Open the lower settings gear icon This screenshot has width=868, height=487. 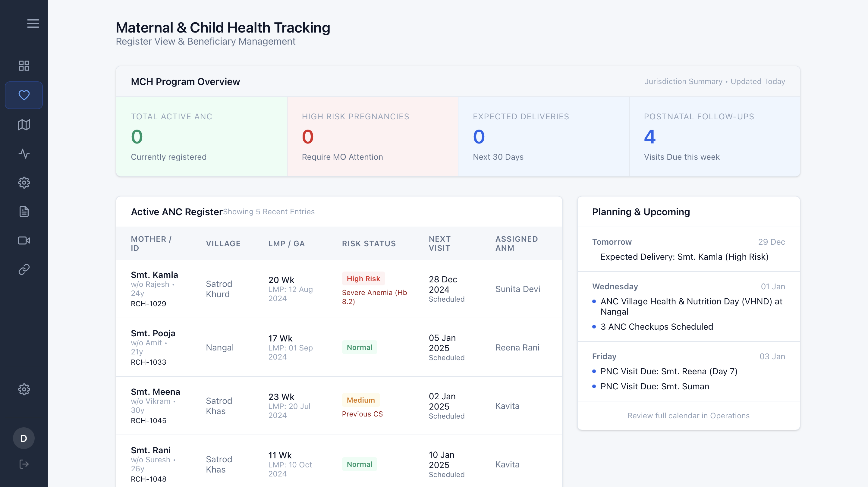click(x=24, y=389)
